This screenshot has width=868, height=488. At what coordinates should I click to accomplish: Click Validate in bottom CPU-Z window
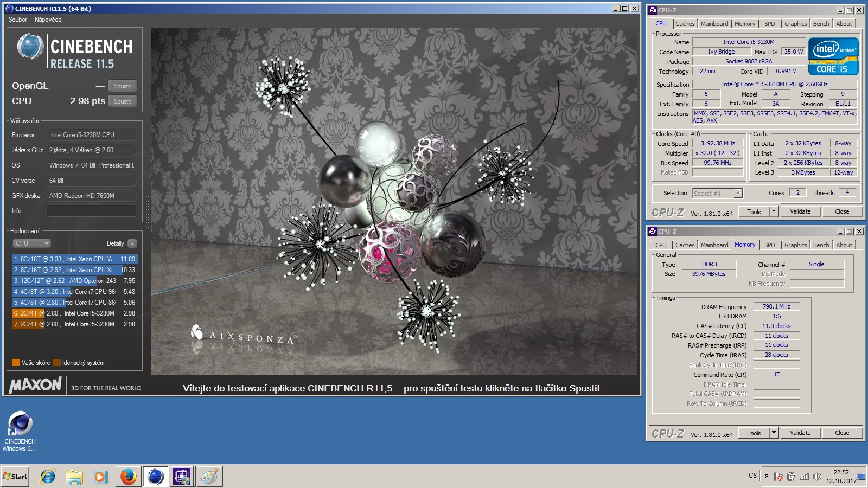click(800, 433)
